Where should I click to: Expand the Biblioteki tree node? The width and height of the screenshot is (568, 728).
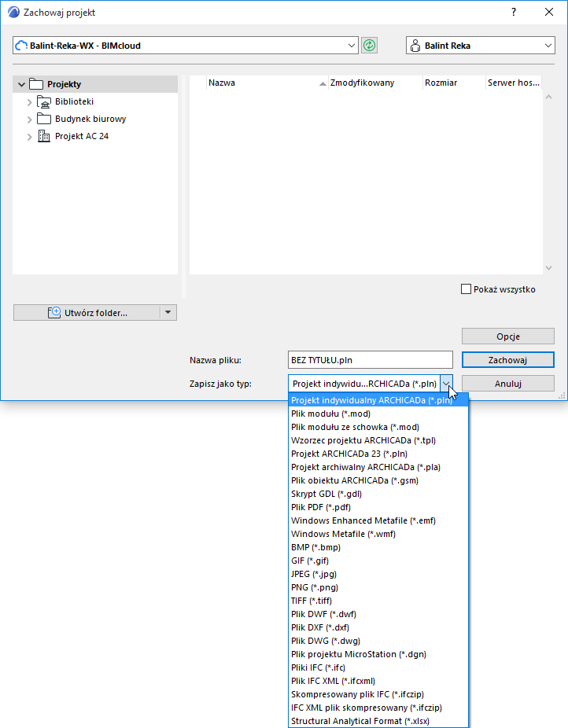coord(29,102)
